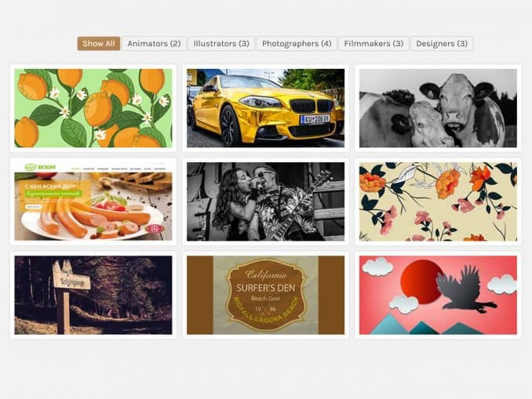The image size is (532, 399).
Task: Click the red sun in the eagle artwork
Action: (x=421, y=281)
